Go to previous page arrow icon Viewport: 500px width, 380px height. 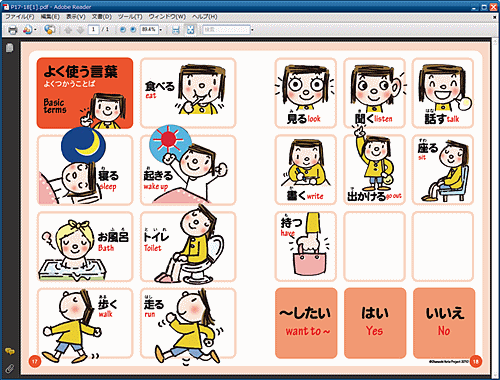[68, 30]
